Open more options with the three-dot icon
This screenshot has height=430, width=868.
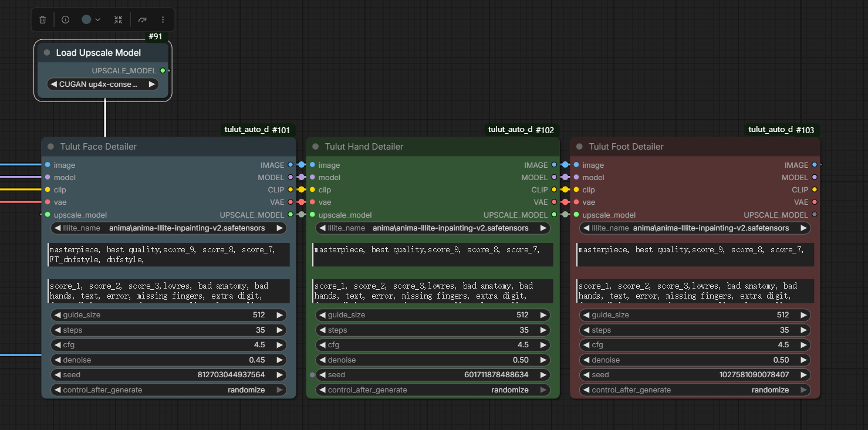tap(163, 19)
